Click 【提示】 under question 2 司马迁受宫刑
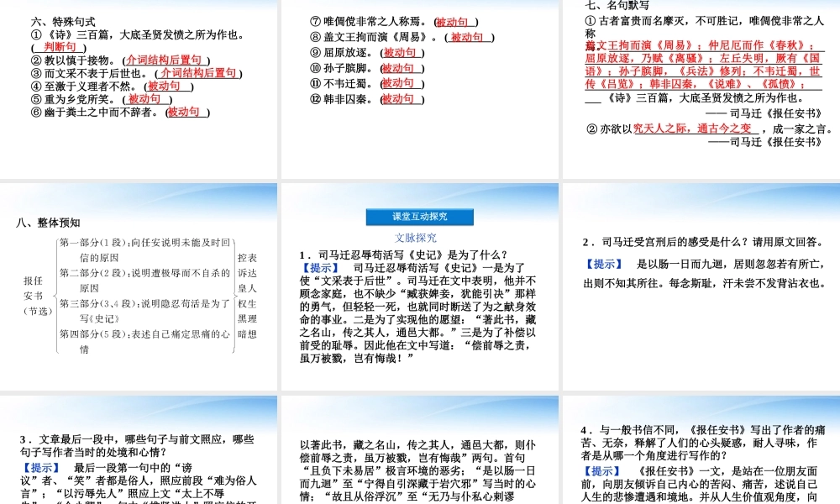This screenshot has width=840, height=504. point(603,264)
